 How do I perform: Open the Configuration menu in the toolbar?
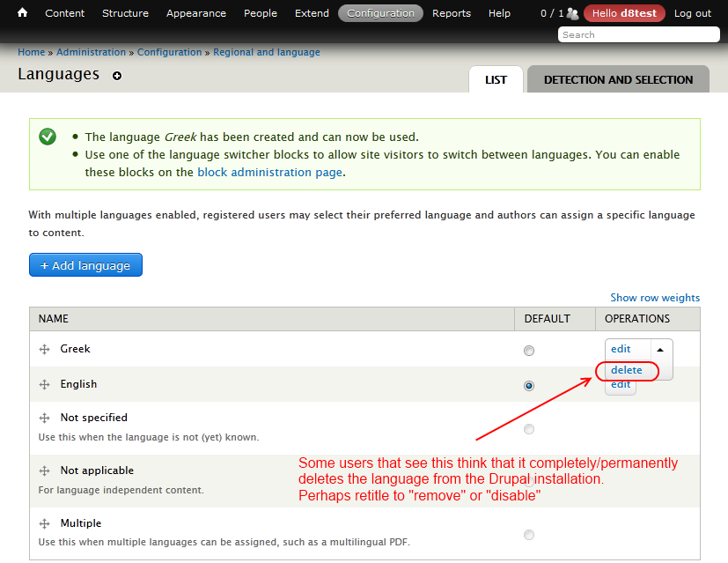tap(380, 13)
